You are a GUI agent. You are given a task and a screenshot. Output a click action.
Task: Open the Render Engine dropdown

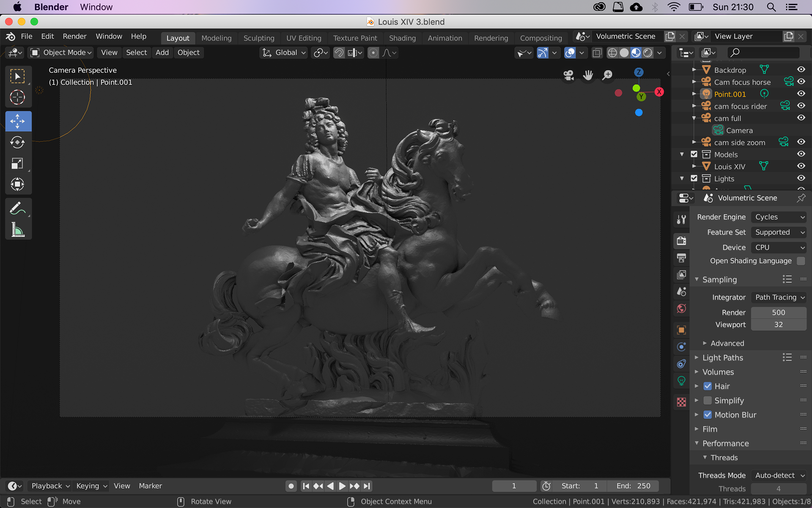[x=779, y=217]
